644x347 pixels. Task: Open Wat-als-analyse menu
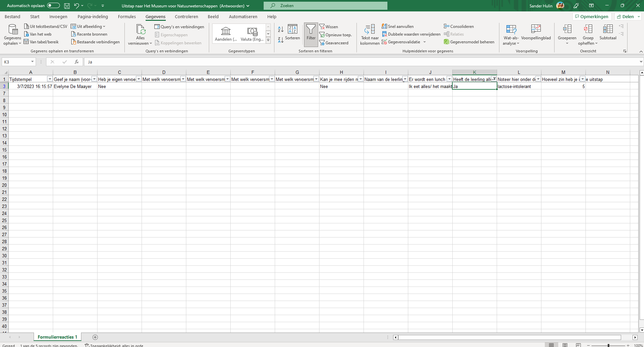point(511,35)
